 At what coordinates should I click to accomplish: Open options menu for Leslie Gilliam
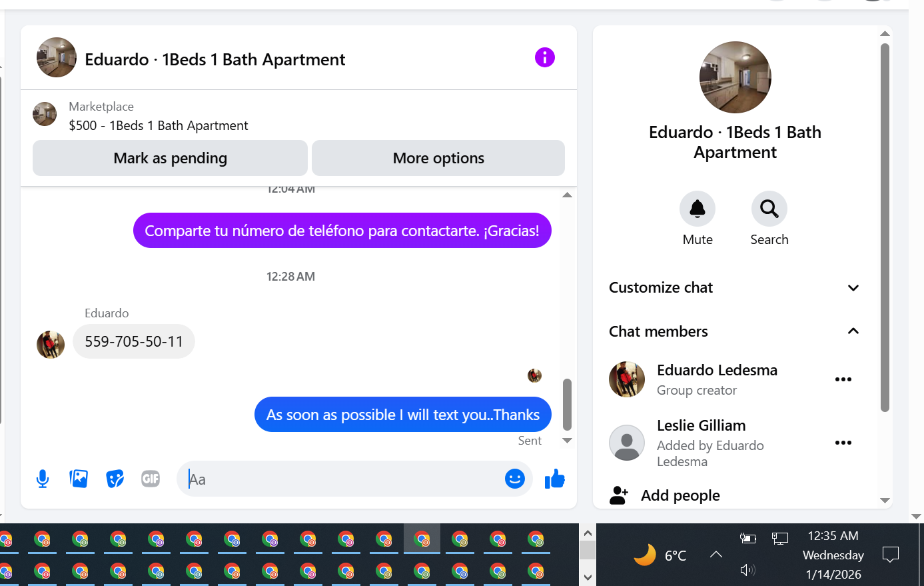click(843, 443)
